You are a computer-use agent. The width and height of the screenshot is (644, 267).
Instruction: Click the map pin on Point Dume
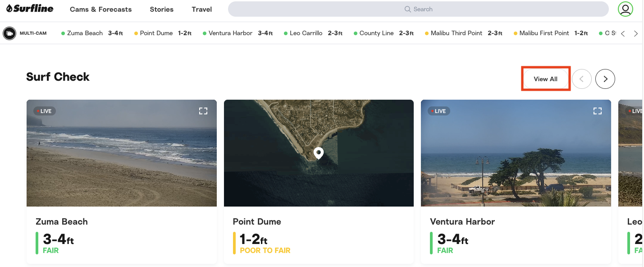coord(319,153)
